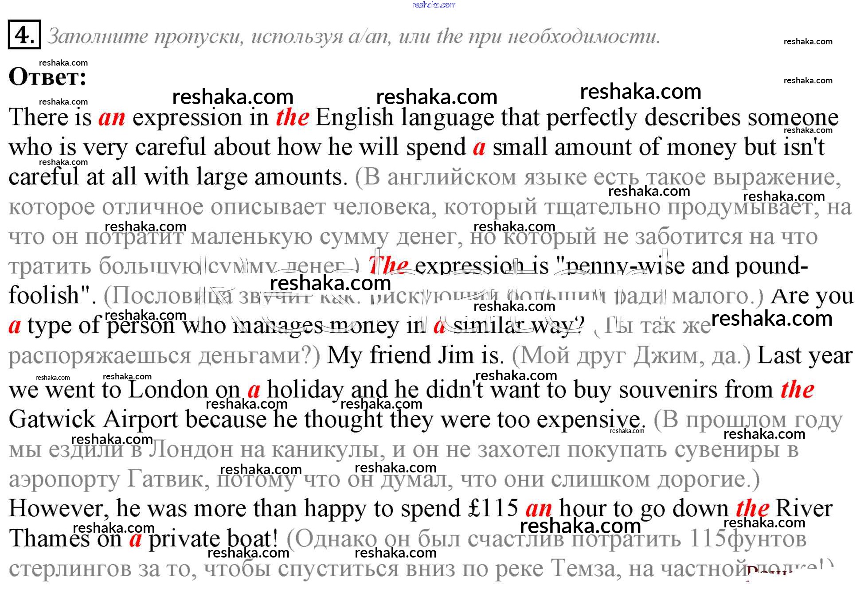Click the gray Russian task instruction line
Screen dimensions: 868x589
354,36
